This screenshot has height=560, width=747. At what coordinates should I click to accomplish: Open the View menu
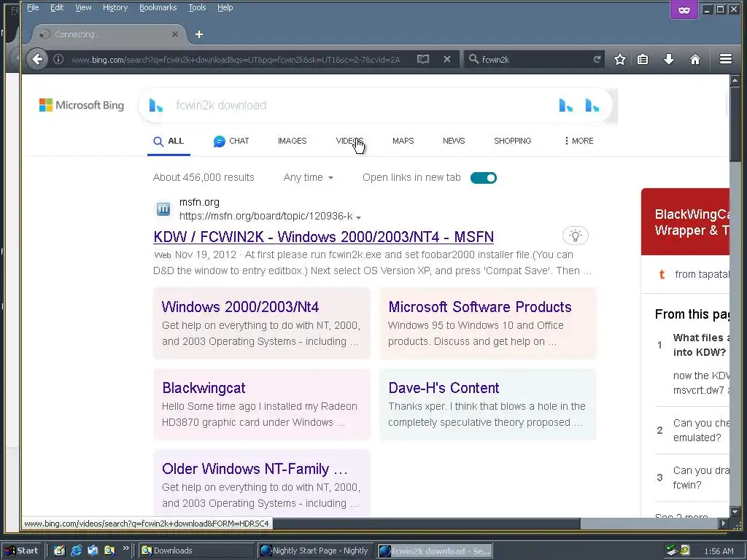coord(83,7)
